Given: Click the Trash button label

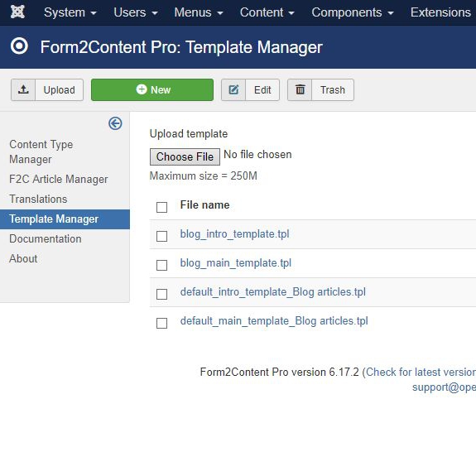Looking at the screenshot, I should coord(333,90).
